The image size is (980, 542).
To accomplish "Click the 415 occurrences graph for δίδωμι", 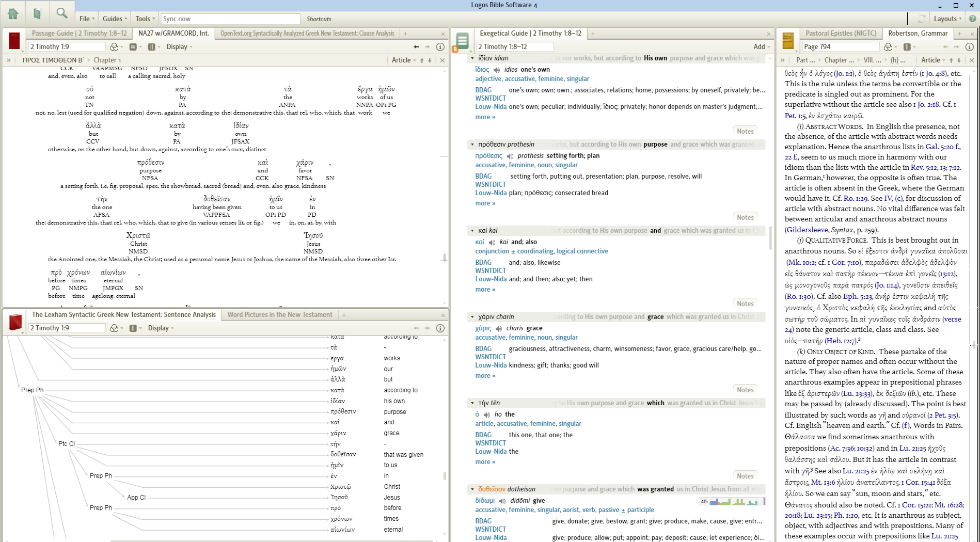I will 732,501.
